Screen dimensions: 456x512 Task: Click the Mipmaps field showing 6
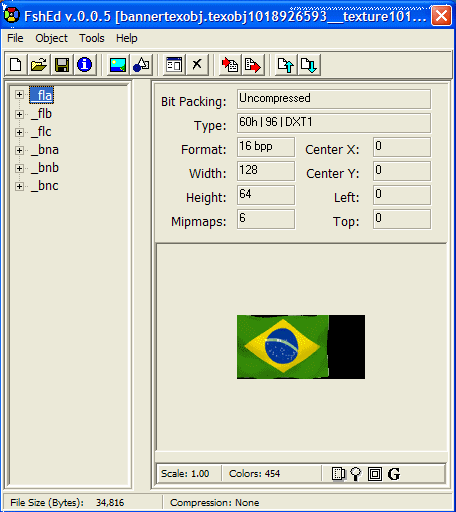[x=266, y=219]
